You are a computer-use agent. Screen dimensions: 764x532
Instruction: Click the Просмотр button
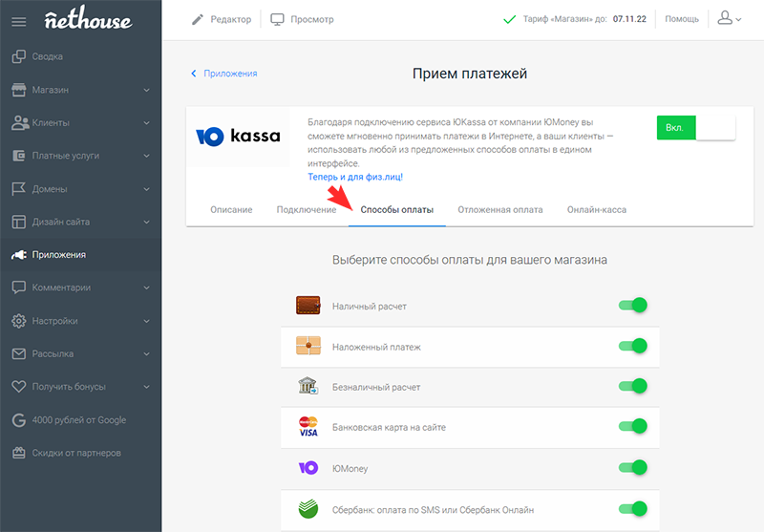pos(302,19)
